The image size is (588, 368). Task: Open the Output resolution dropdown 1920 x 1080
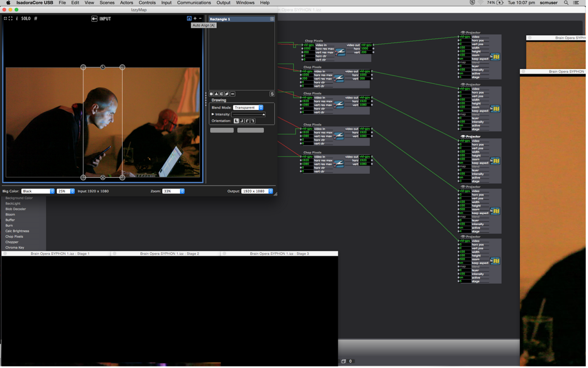(x=257, y=191)
